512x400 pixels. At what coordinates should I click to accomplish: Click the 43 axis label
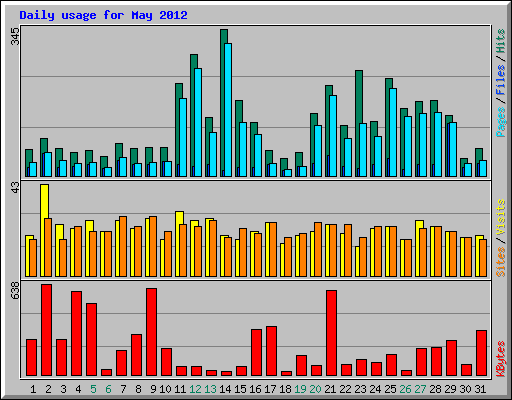tap(16, 188)
